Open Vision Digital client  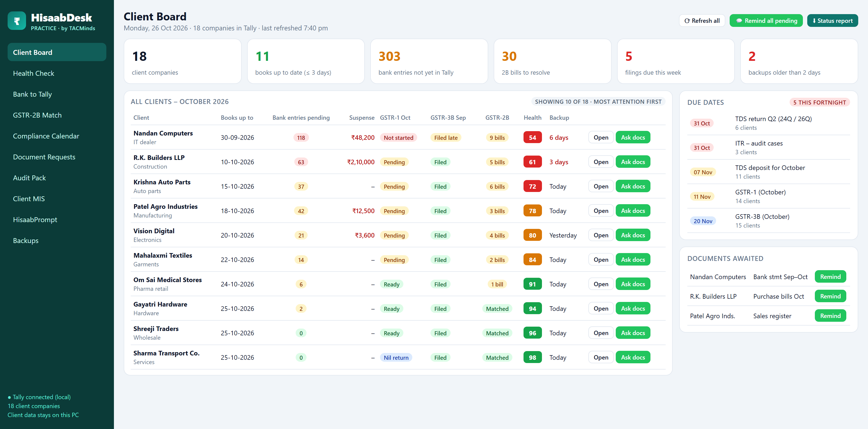[x=601, y=235]
